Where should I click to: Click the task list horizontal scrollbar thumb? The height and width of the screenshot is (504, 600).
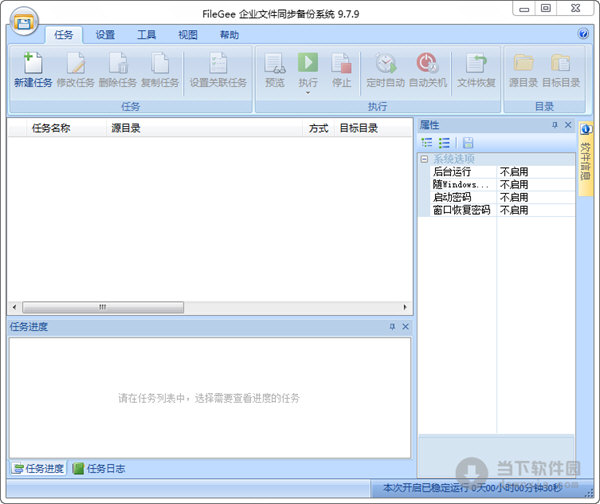click(x=103, y=307)
